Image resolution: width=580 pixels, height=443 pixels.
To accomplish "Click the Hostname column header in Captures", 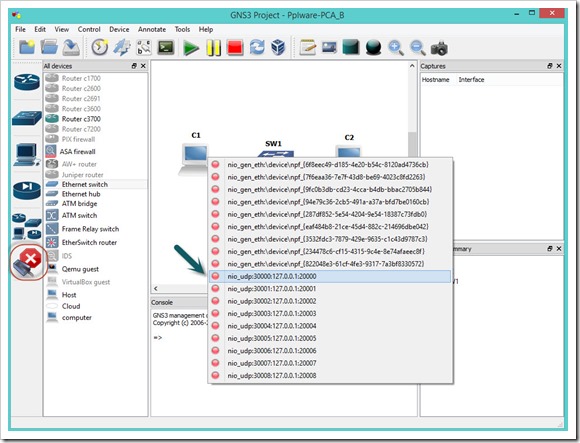I will [435, 80].
